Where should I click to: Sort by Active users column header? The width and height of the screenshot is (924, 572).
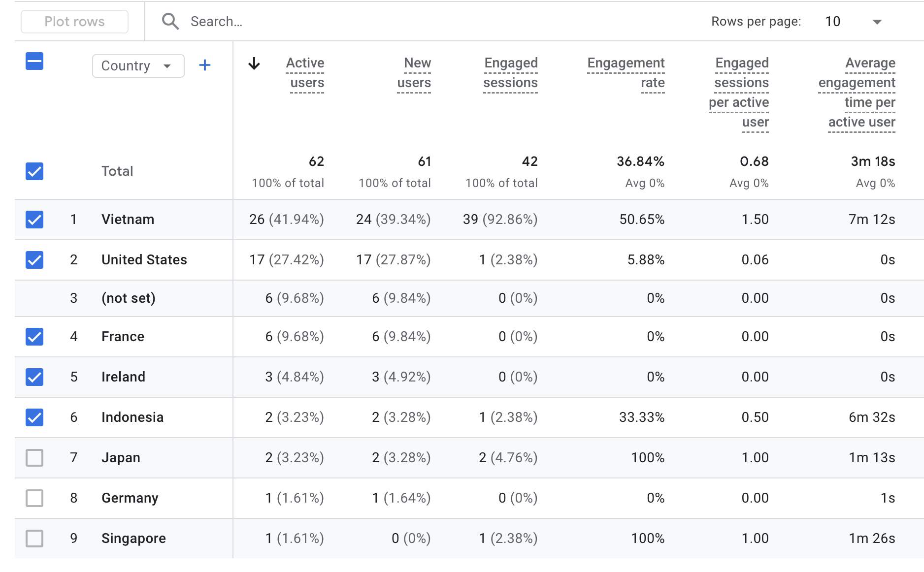[x=305, y=73]
